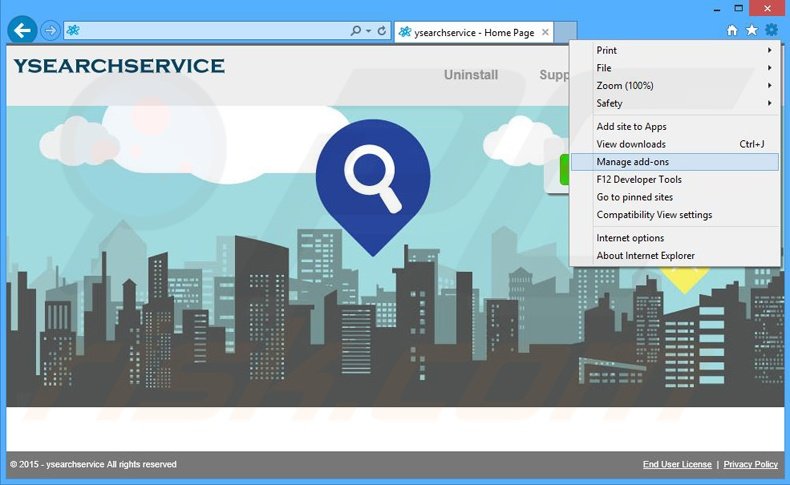This screenshot has height=485, width=790.
Task: Open Favorites star icon
Action: (x=752, y=30)
